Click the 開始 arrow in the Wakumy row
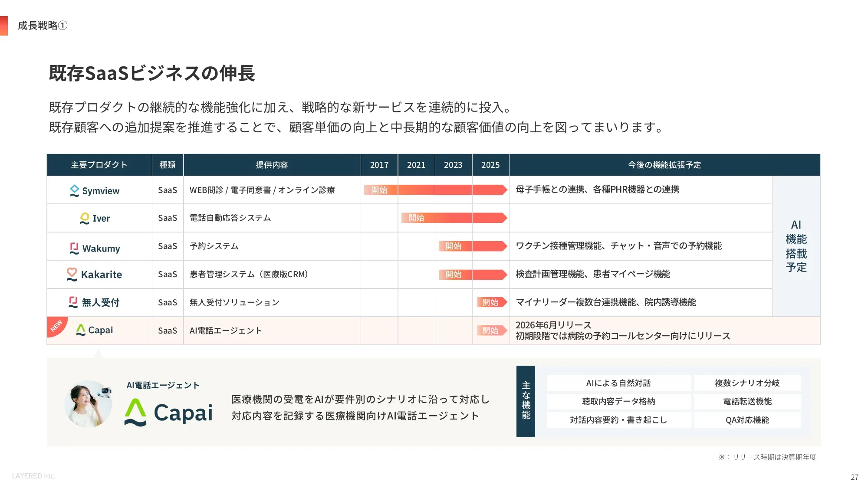The height and width of the screenshot is (488, 868). click(x=473, y=246)
